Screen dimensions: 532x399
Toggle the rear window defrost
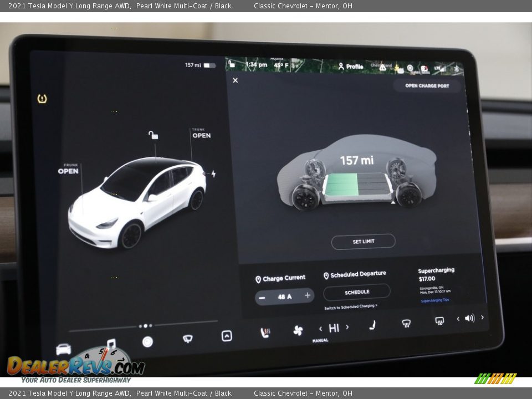(439, 320)
